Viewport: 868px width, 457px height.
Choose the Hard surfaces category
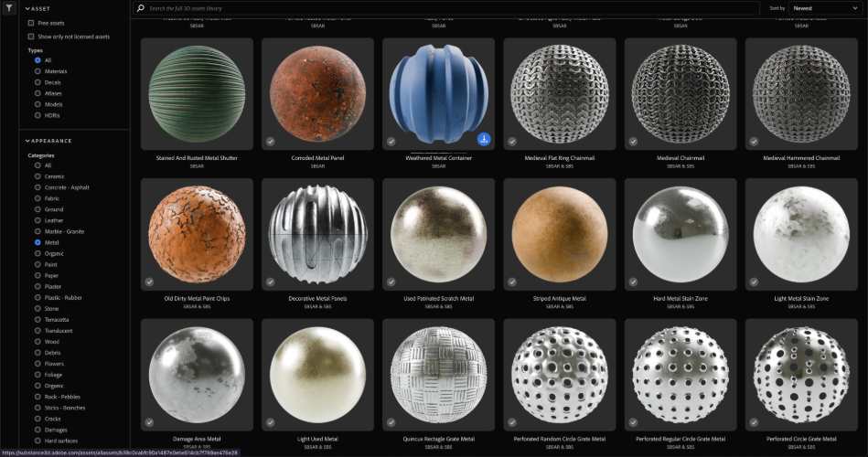38,441
